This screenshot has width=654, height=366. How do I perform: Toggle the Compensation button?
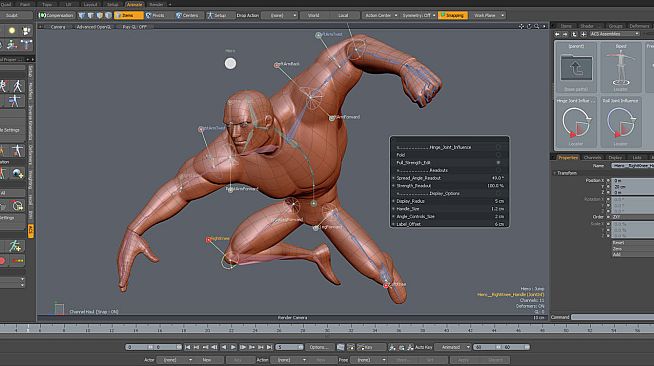[x=56, y=15]
